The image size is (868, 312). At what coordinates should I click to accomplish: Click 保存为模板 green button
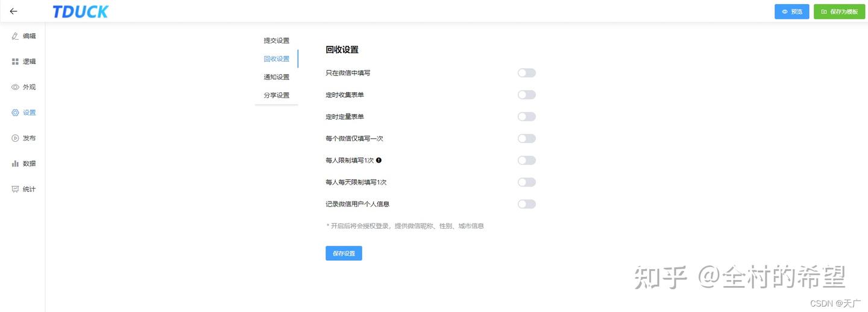tap(839, 11)
